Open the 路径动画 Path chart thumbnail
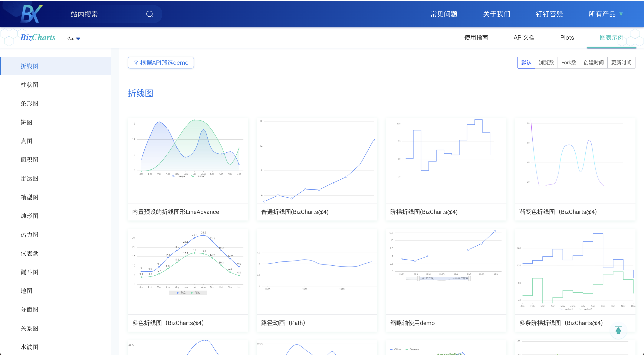Image resolution: width=644 pixels, height=355 pixels. [317, 272]
